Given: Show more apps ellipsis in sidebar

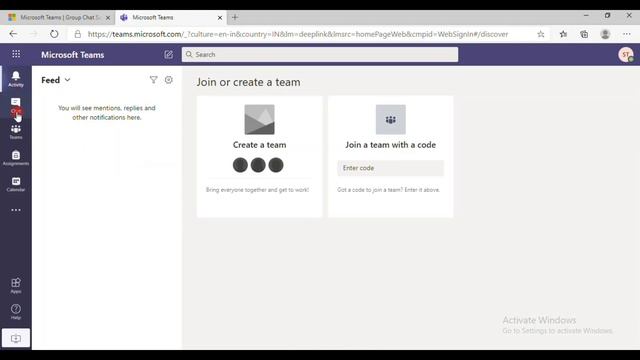Looking at the screenshot, I should [16, 210].
